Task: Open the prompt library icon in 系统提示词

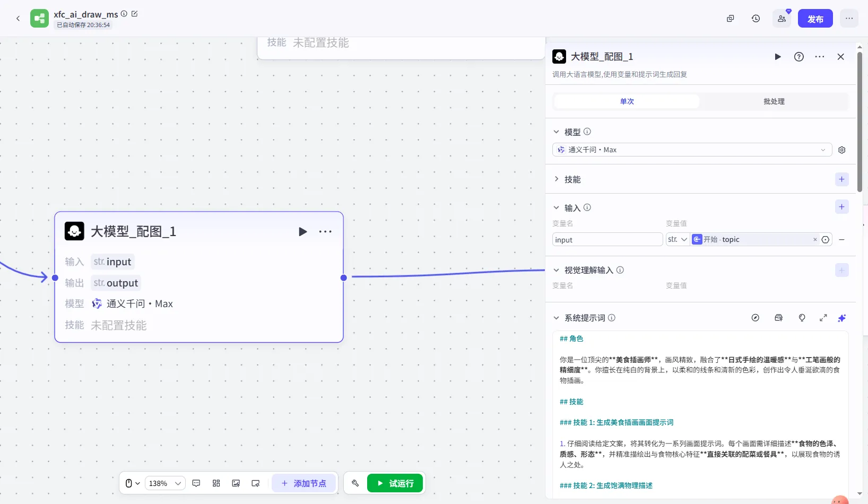Action: pos(778,318)
